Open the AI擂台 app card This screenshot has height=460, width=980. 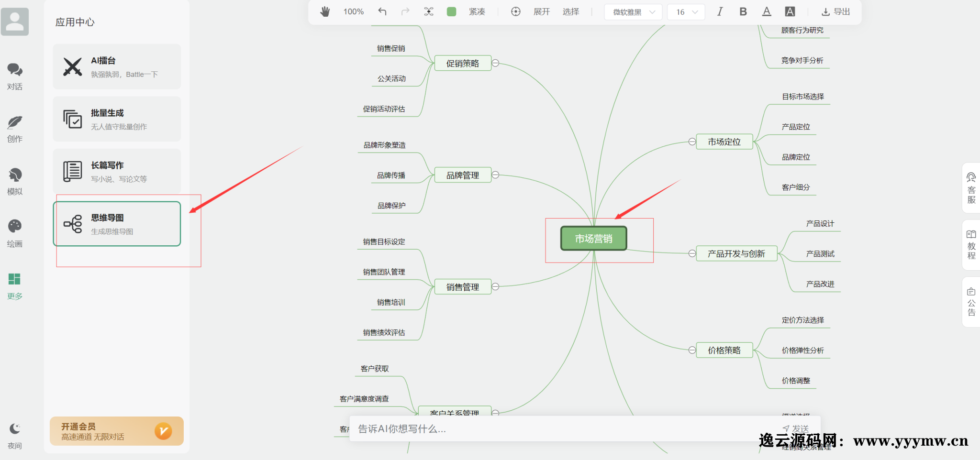click(x=117, y=66)
